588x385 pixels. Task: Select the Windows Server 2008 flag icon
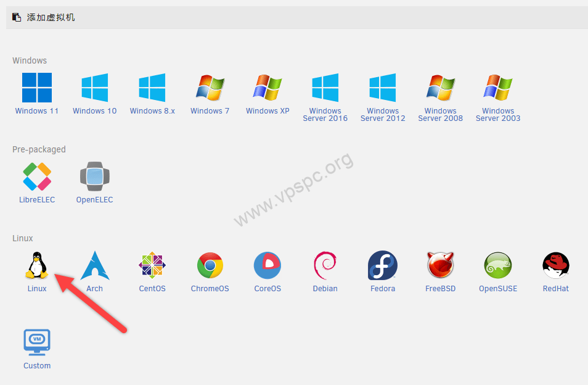click(441, 88)
